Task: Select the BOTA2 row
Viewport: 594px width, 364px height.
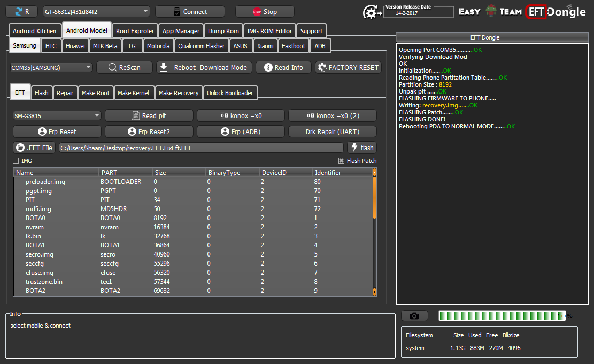Action: pos(193,291)
